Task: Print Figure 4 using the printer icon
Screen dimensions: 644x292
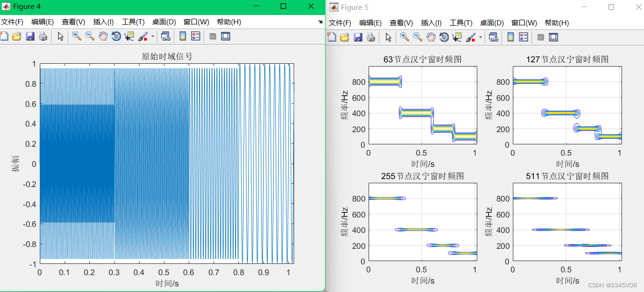Action: 43,36
